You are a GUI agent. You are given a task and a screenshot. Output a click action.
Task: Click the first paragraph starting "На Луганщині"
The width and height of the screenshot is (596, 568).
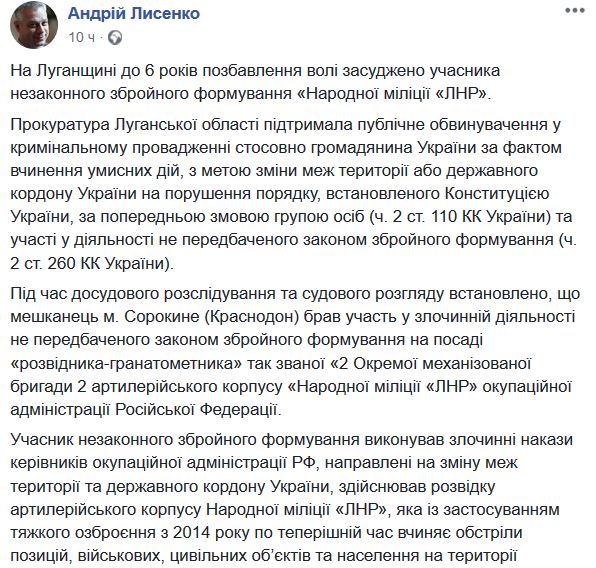tap(255, 82)
